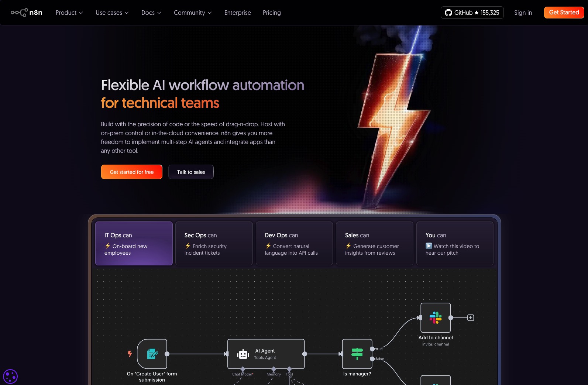Open the Docs dropdown menu
The image size is (588, 385).
(x=151, y=13)
